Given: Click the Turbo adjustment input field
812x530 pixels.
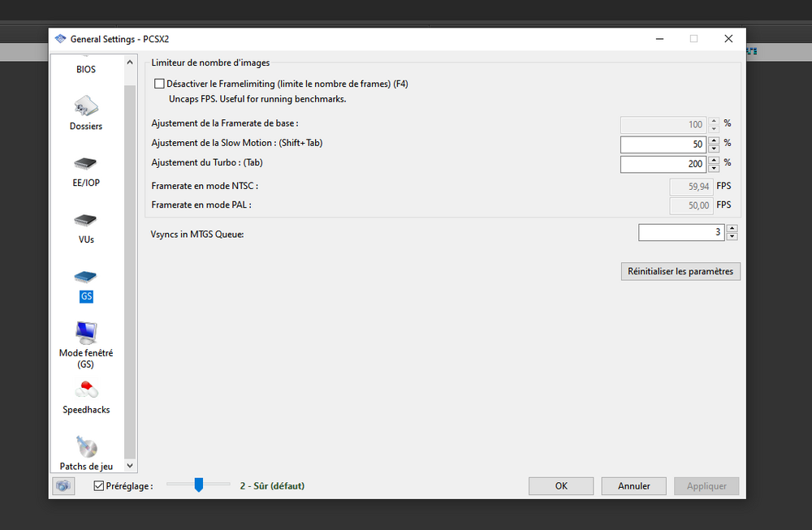Looking at the screenshot, I should [663, 164].
